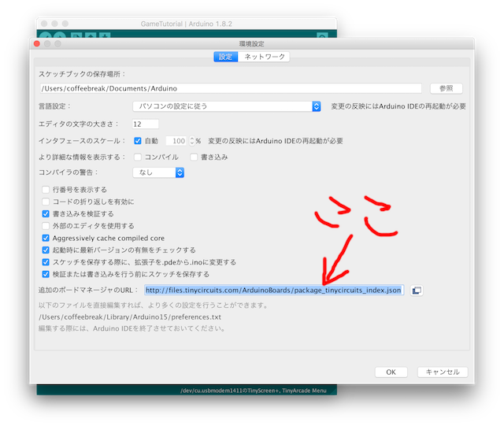Image resolution: width=504 pixels, height=426 pixels.
Task: Uncheck Aggressively cache compiled core
Action: [46, 239]
